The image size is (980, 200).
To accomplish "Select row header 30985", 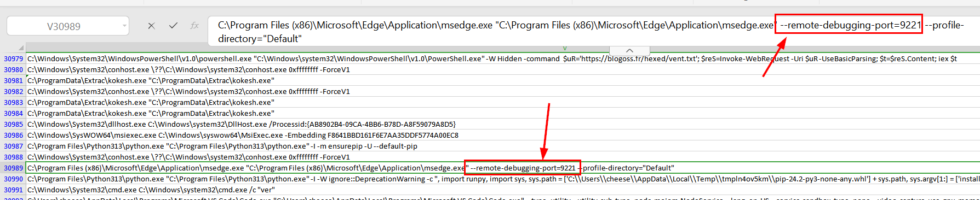I will 13,124.
